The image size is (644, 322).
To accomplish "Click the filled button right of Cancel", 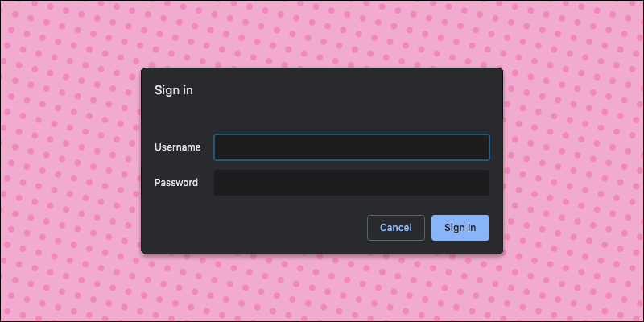I will click(x=460, y=228).
